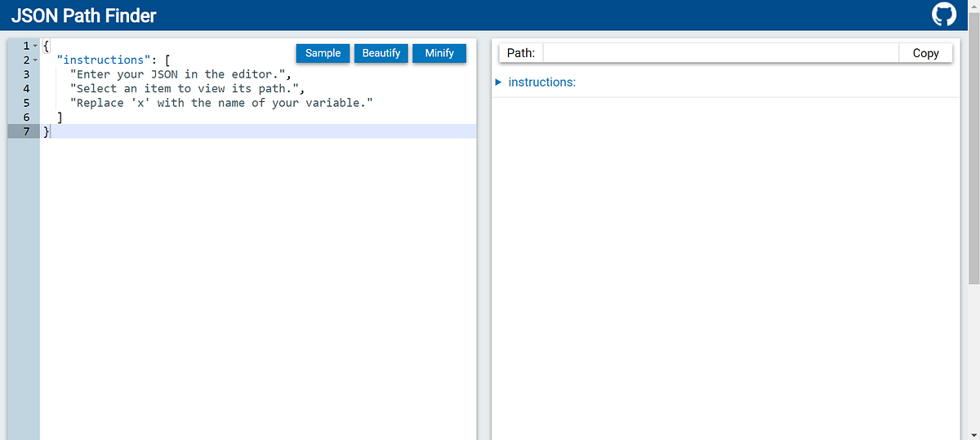The width and height of the screenshot is (980, 440).
Task: Click the Sample button
Action: point(323,53)
